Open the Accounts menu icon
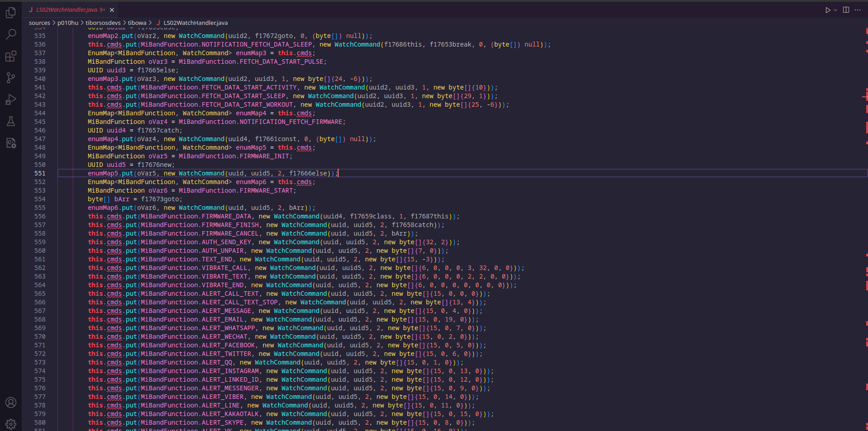Viewport: 868px width, 431px height. click(x=11, y=403)
